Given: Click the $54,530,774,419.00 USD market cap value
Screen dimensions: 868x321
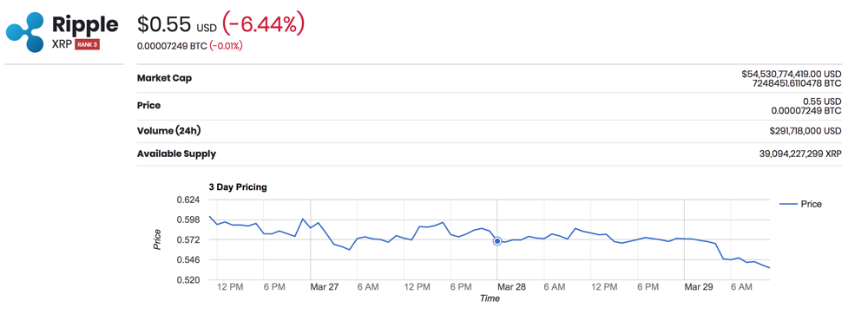Looking at the screenshot, I should click(791, 74).
